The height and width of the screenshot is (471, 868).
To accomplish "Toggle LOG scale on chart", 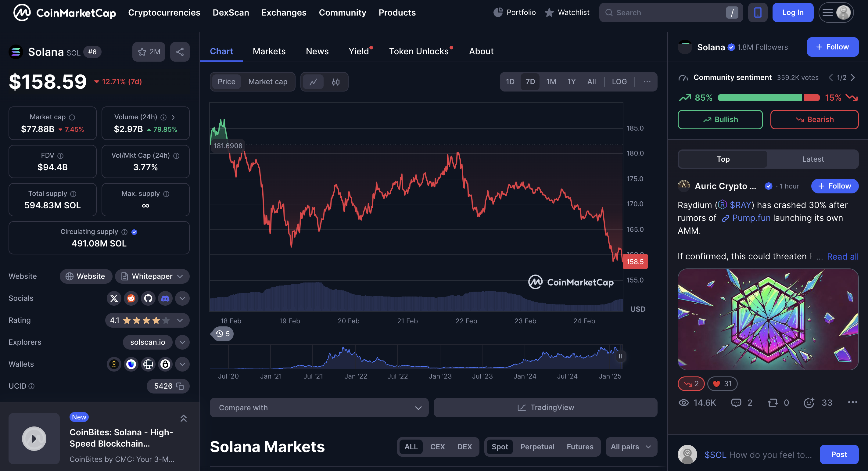I will pos(619,82).
